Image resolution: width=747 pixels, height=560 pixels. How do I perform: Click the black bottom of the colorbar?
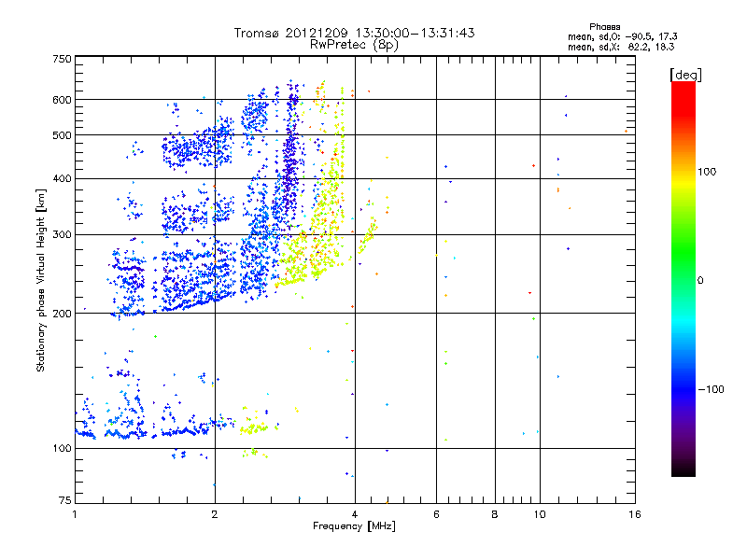684,469
